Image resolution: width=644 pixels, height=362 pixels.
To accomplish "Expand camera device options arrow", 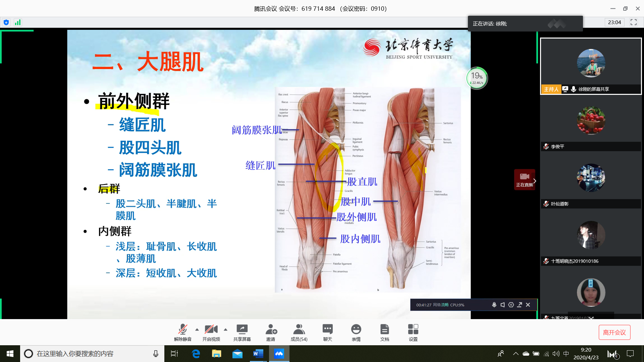I will [225, 329].
